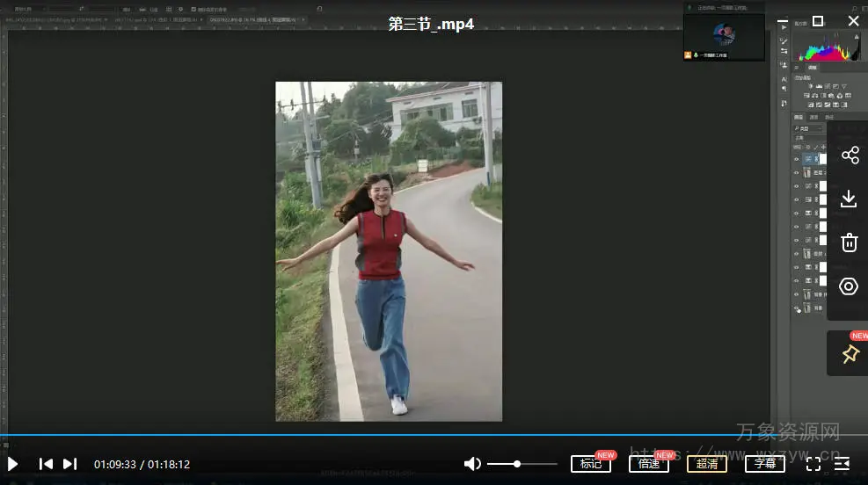
Task: Skip to the previous video
Action: click(46, 464)
